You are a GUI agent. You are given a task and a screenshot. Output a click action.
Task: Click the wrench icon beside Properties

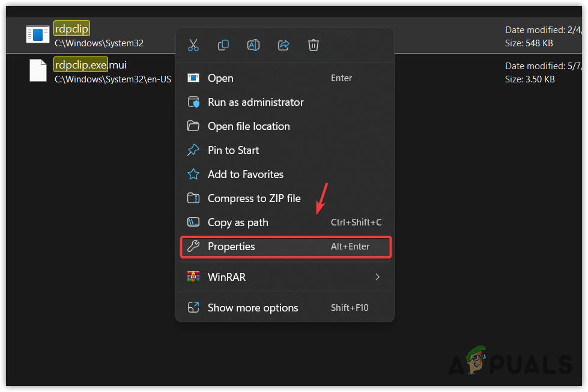193,247
